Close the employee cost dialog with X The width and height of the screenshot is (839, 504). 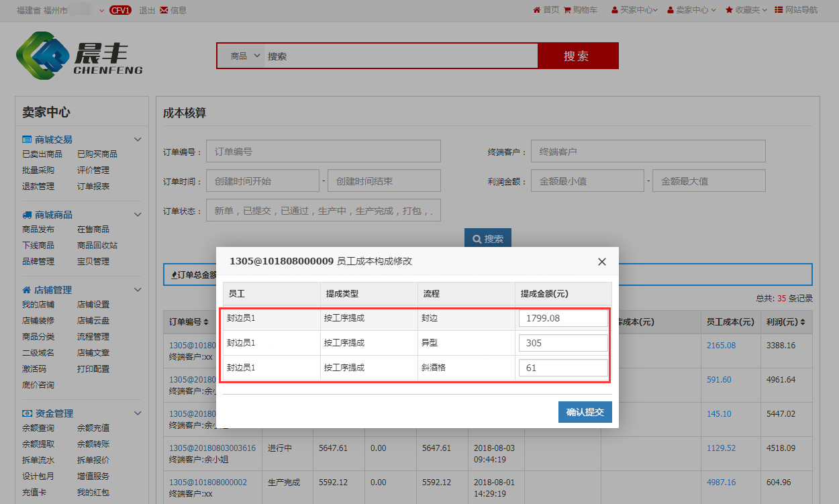pos(602,262)
